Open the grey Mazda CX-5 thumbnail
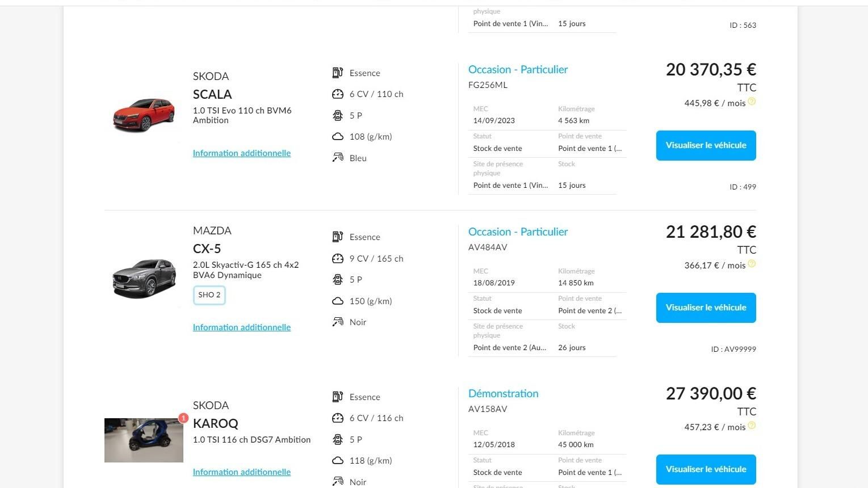The height and width of the screenshot is (488, 868). click(x=144, y=278)
